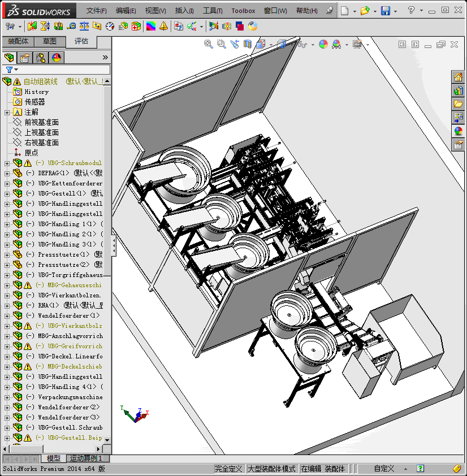Image resolution: width=467 pixels, height=476 pixels.
Task: Open the Toolbox menu
Action: (x=243, y=11)
